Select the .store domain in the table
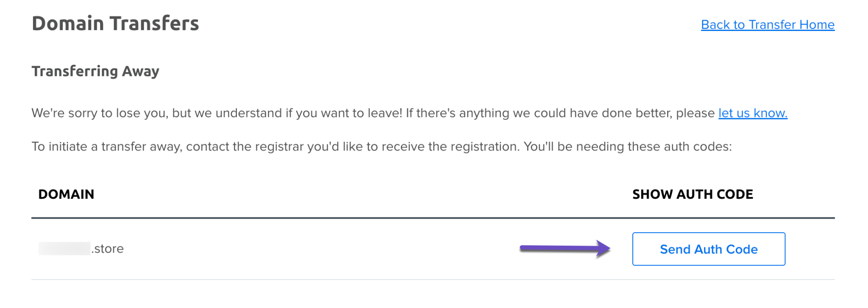Viewport: 868px width, 308px height. (81, 249)
